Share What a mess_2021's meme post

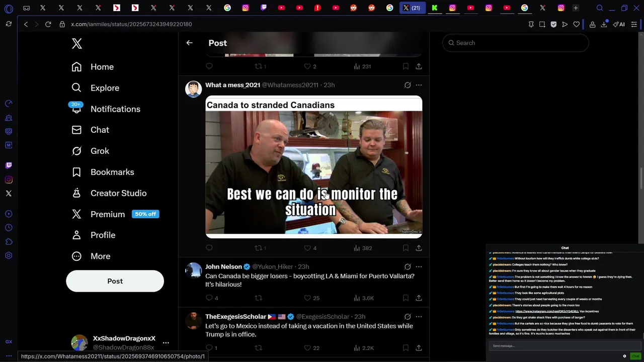pyautogui.click(x=419, y=248)
